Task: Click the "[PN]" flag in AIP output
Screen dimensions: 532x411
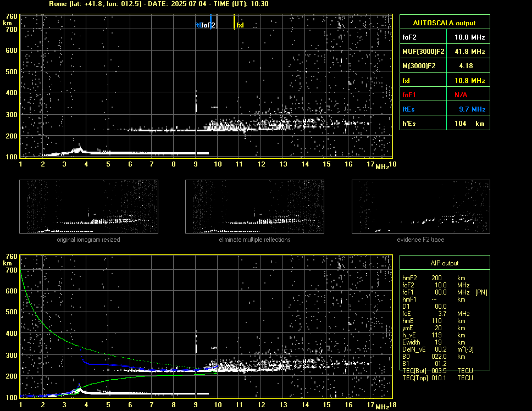Action: click(x=481, y=292)
